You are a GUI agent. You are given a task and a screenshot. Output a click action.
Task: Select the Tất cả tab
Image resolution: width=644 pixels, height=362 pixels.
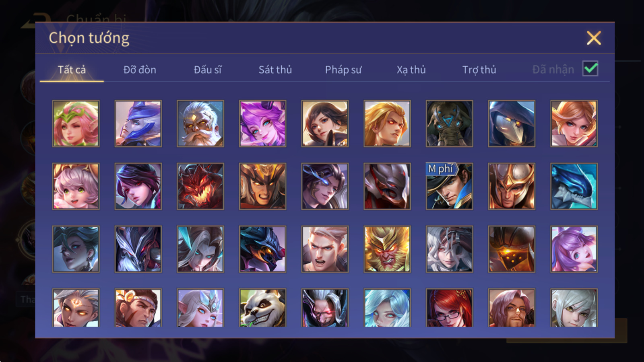tap(72, 70)
